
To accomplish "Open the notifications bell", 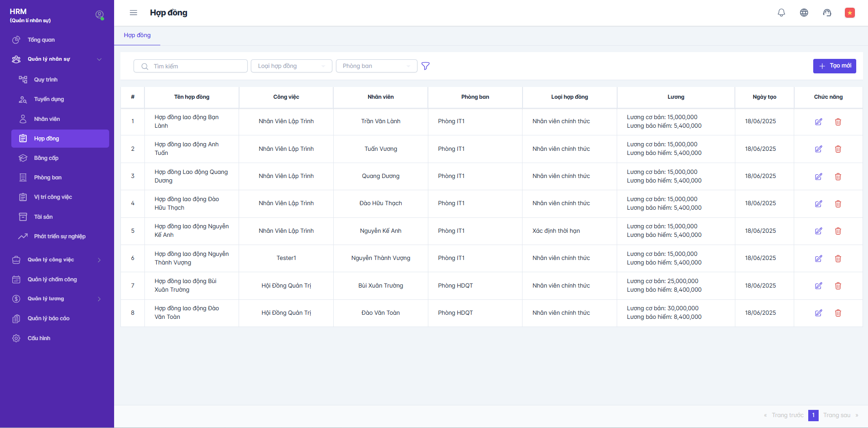I will [781, 13].
